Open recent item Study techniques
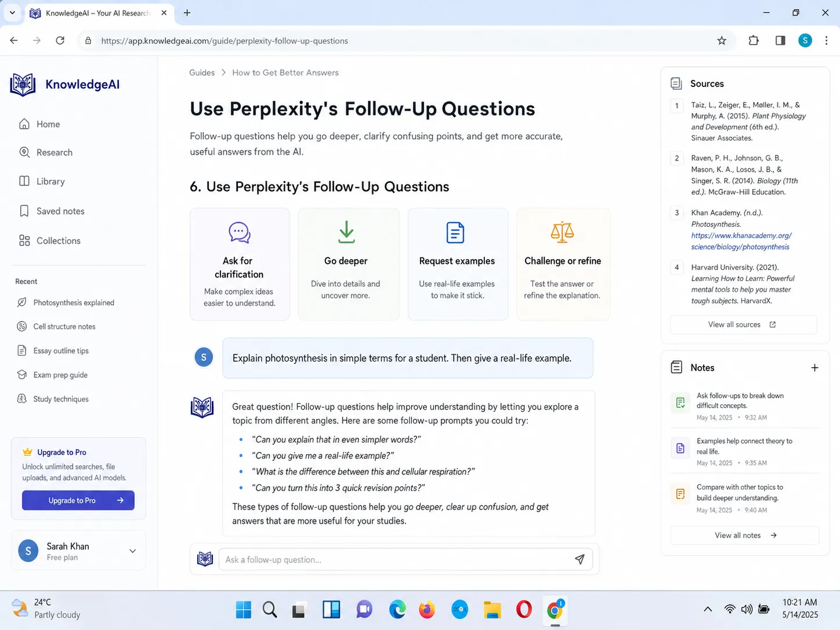The image size is (840, 630). (53, 399)
